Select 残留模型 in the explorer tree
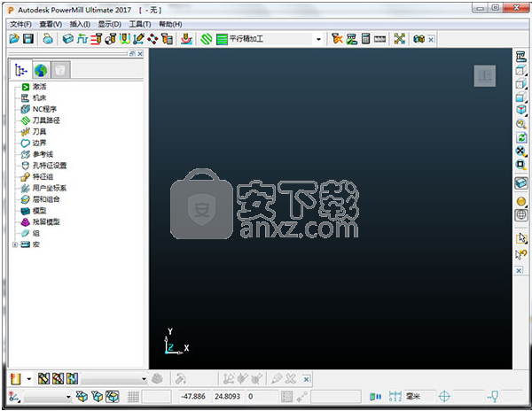Screen dimensions: 532x411 (x=46, y=222)
